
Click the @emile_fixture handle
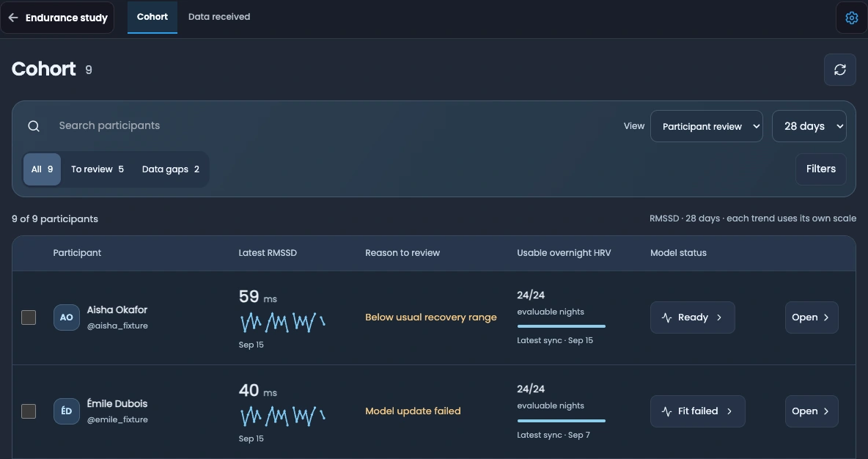click(117, 419)
